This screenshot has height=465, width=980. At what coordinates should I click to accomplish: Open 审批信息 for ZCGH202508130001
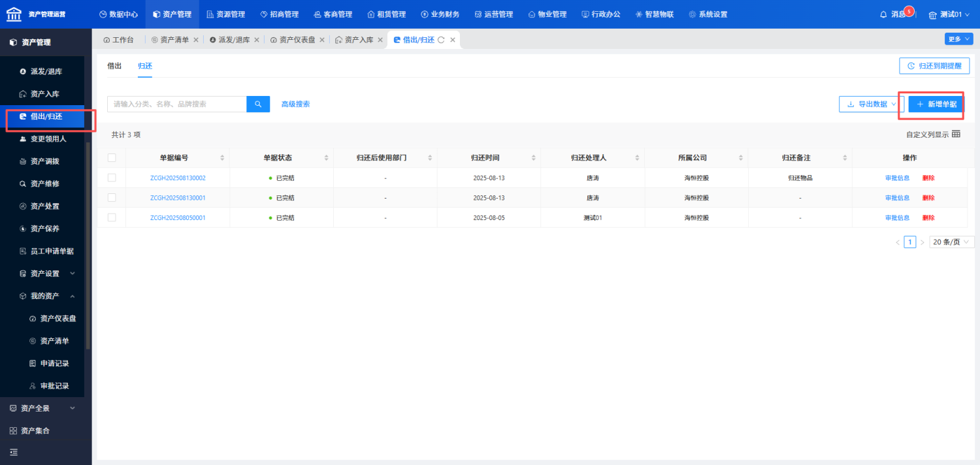point(897,198)
